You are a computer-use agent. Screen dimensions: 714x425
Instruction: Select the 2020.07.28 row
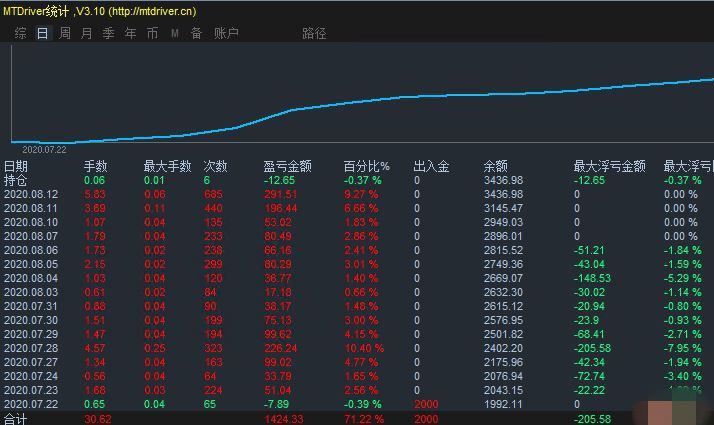(357, 348)
